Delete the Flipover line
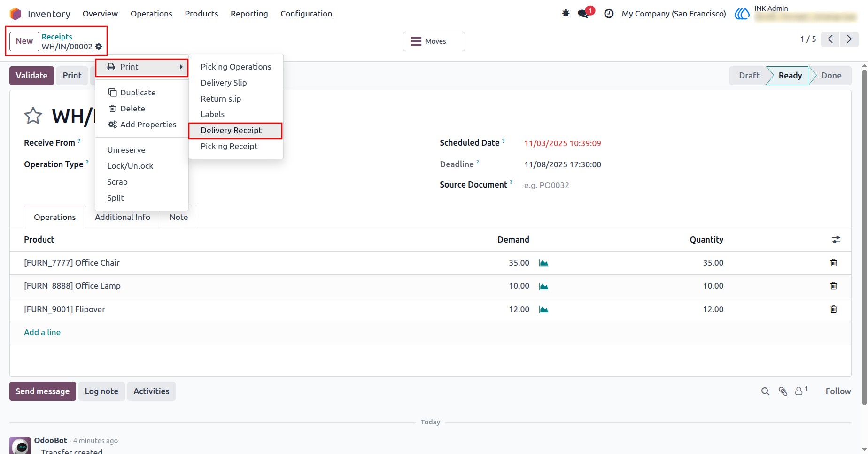The height and width of the screenshot is (454, 868). point(834,309)
